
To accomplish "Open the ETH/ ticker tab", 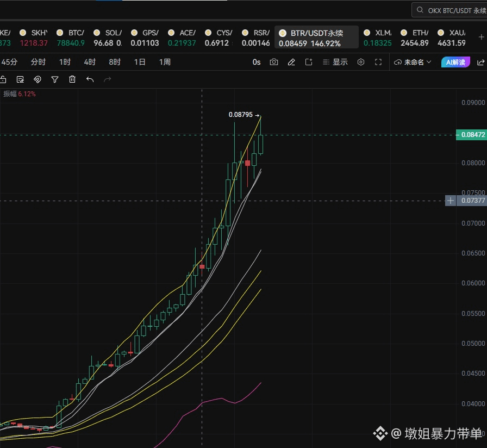I will [x=415, y=38].
